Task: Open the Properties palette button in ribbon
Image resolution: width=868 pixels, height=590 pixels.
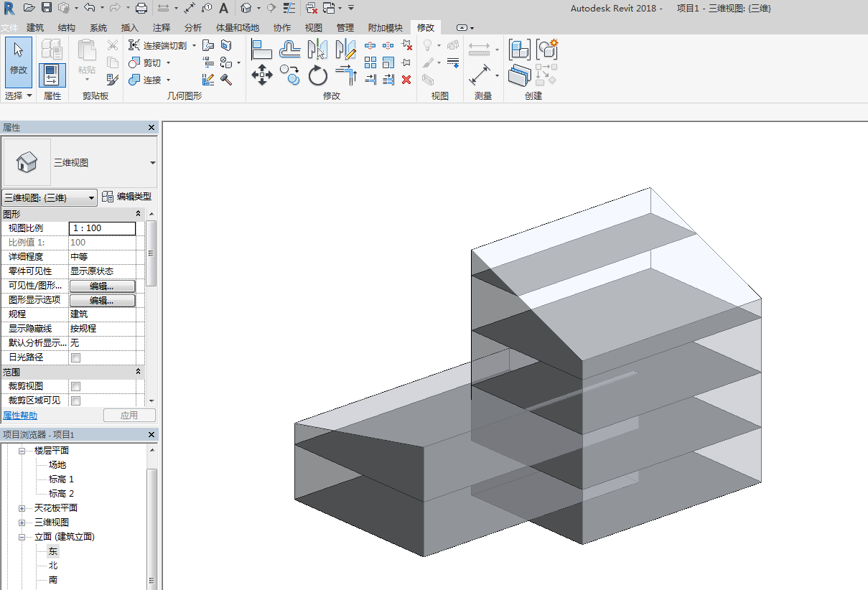Action: pos(52,75)
